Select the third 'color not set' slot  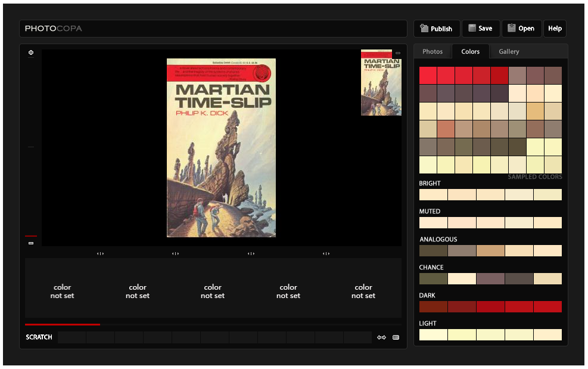point(213,292)
